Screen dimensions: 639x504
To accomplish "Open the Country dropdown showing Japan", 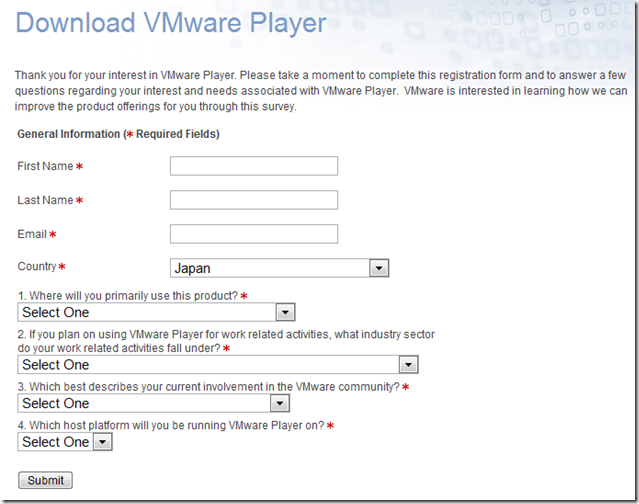I will (280, 268).
